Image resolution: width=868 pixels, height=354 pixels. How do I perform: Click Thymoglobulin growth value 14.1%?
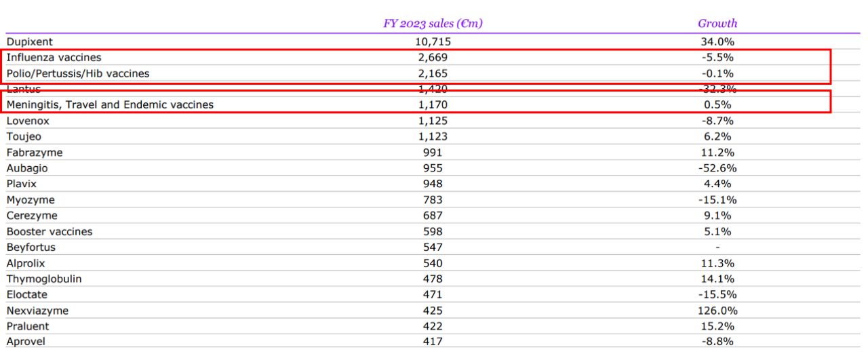[717, 279]
